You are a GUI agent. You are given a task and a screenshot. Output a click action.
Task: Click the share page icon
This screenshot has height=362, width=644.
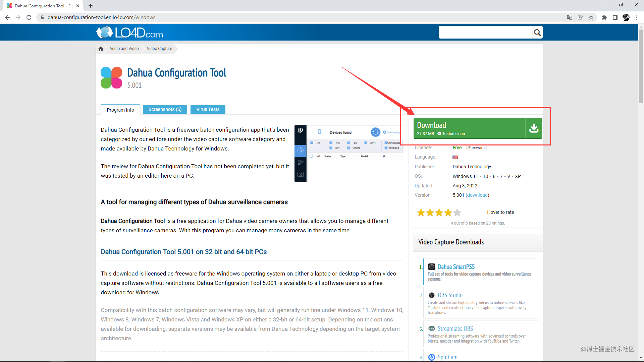[580, 17]
